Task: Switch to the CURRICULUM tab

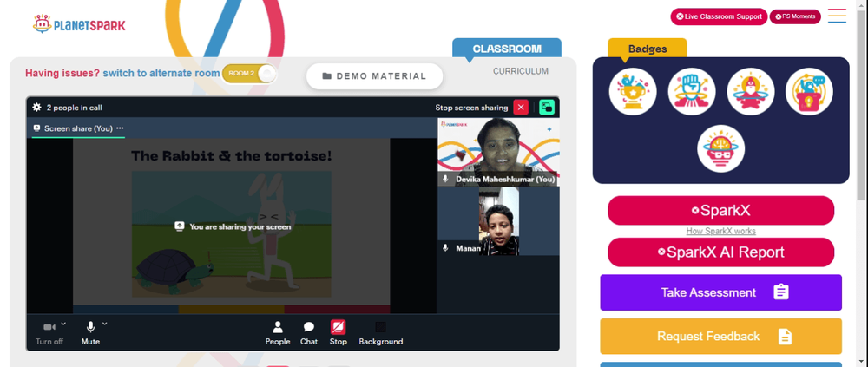Action: coord(521,71)
